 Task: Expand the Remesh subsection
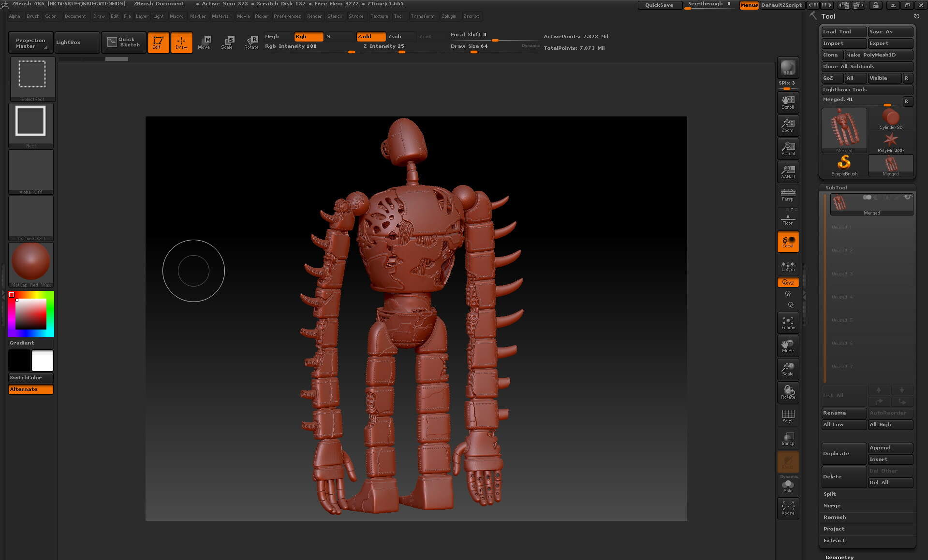click(x=835, y=517)
